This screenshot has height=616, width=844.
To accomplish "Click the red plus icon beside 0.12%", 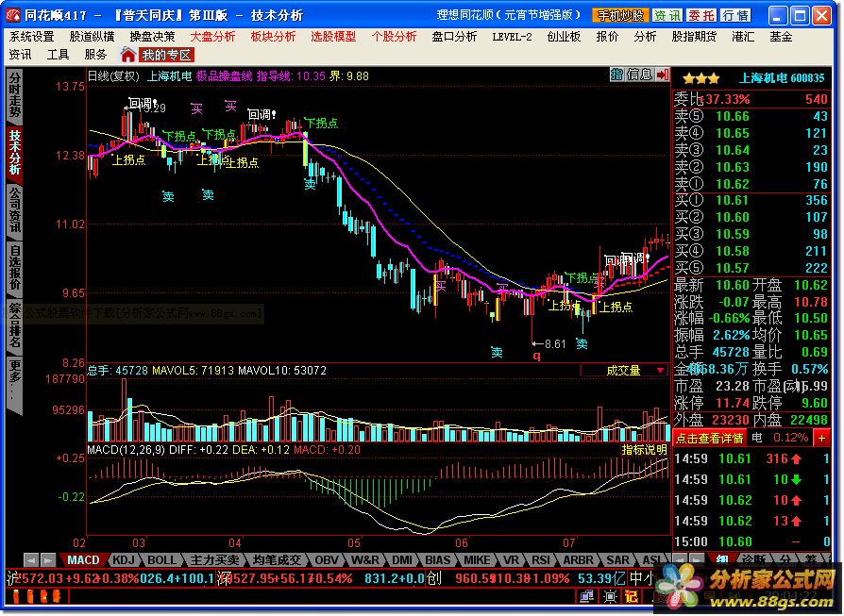I will tap(822, 438).
